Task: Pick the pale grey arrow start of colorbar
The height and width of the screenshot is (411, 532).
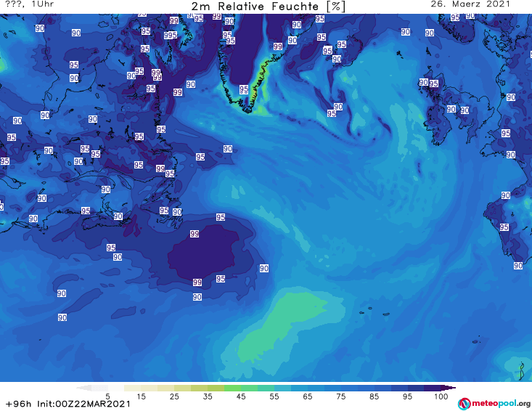Action: [83, 388]
